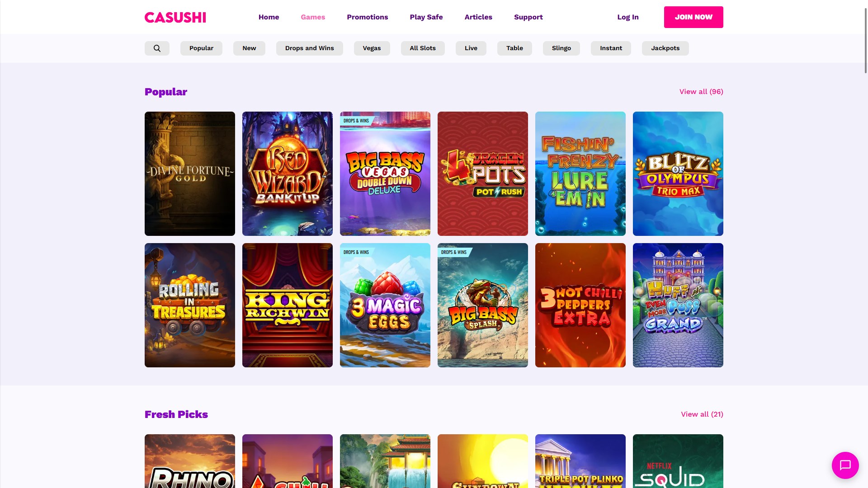Viewport: 868px width, 488px height.
Task: Launch Netflix Squid game tile
Action: (678, 461)
